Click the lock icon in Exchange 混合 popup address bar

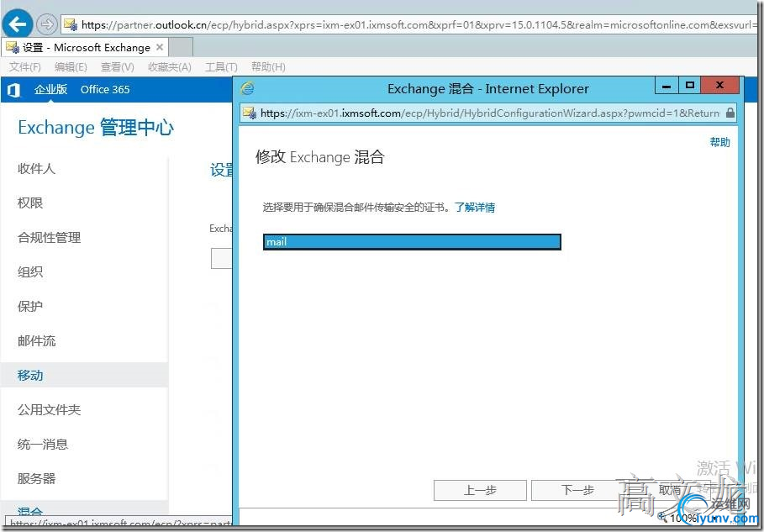(730, 113)
